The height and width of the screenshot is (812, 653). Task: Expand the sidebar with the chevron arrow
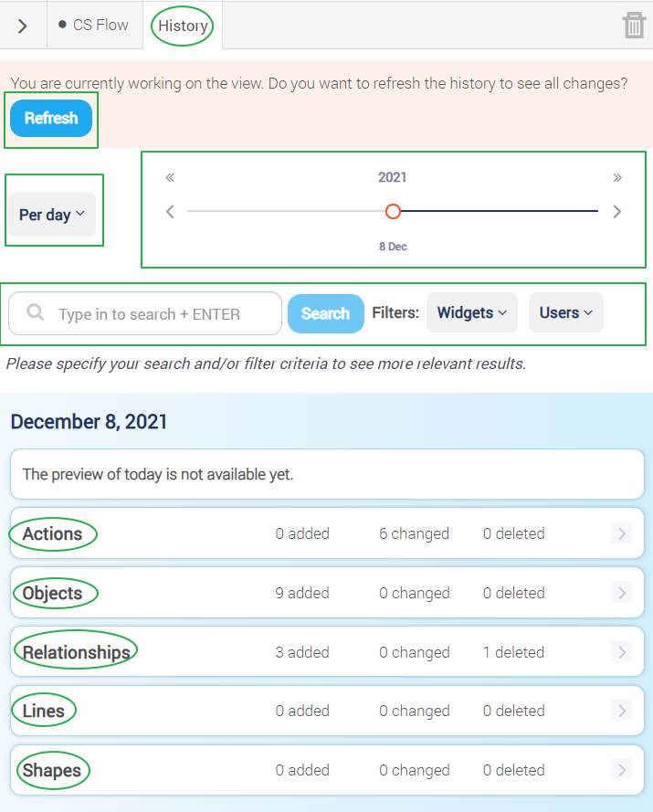(x=22, y=26)
